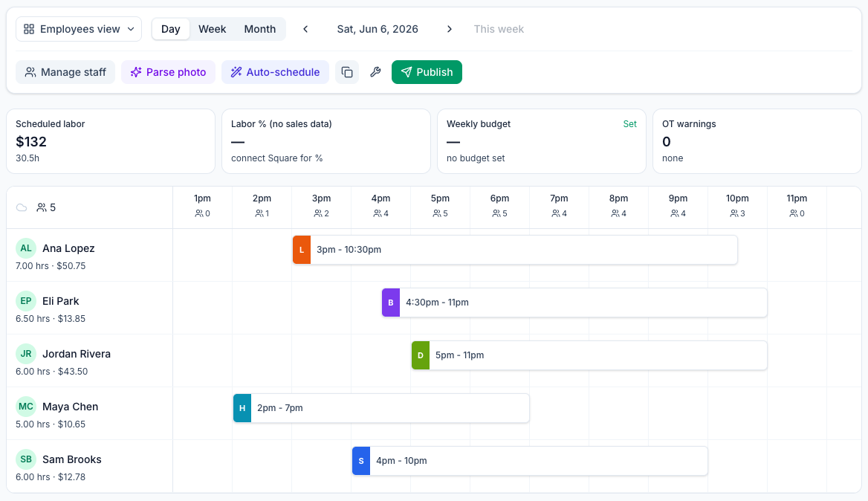Click Eli Park's EP avatar

click(26, 301)
